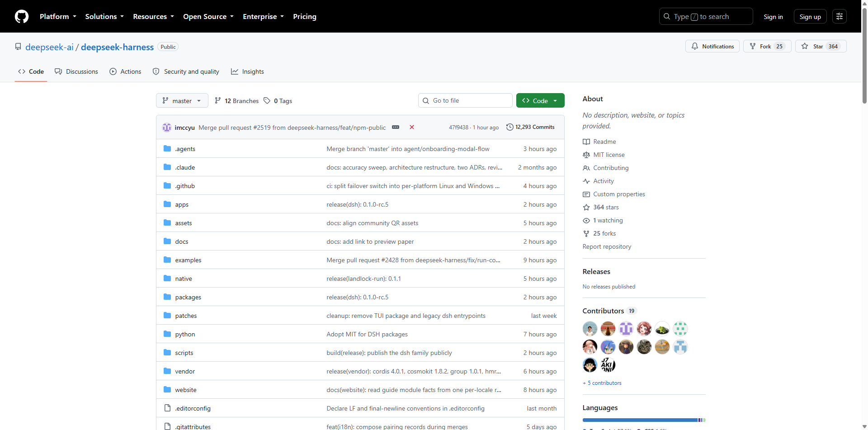Open the Insights tab
Screen dimensions: 868x430
pyautogui.click(x=247, y=71)
